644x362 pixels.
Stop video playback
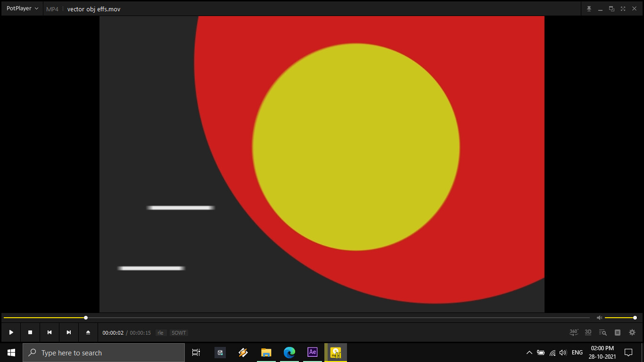tap(30, 332)
